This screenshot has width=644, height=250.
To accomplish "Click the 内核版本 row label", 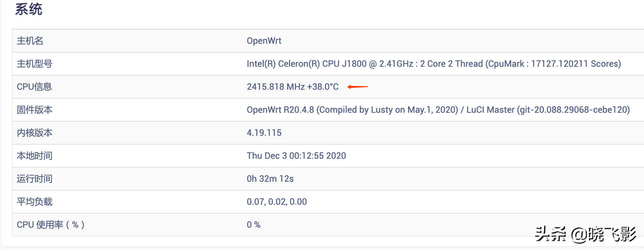I will [34, 133].
